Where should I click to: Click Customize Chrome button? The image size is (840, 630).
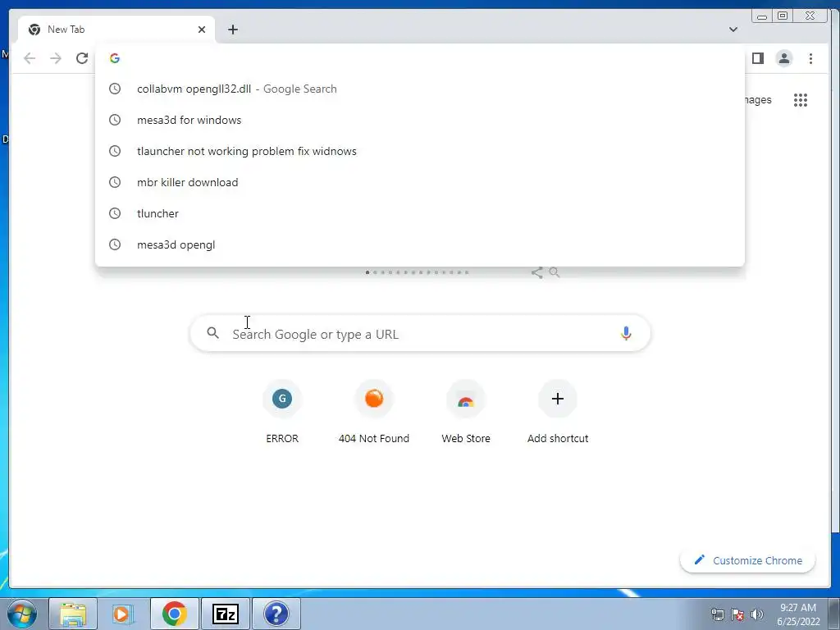pyautogui.click(x=748, y=560)
